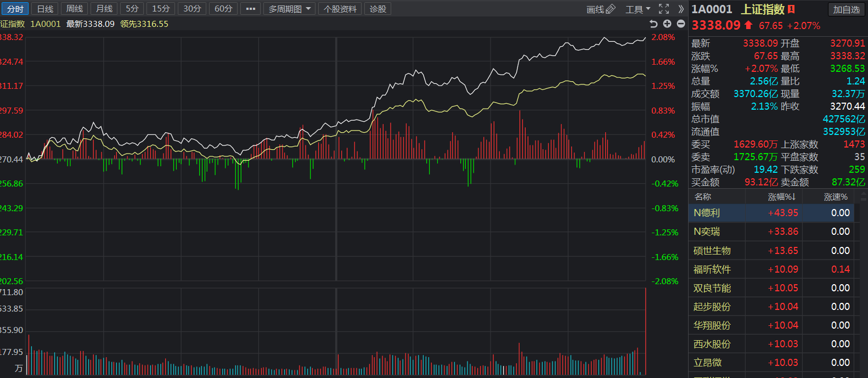This screenshot has height=378, width=868.
Task: Sort list by 涨幅% column header
Action: (x=781, y=196)
